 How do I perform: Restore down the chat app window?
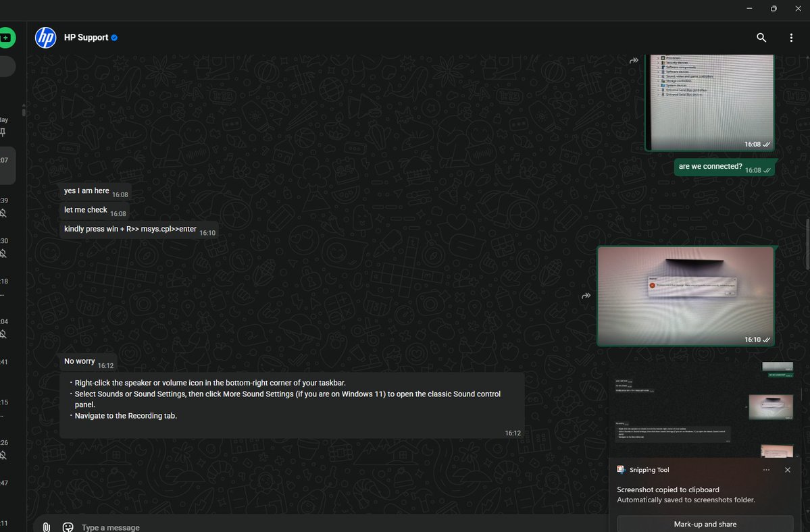[x=774, y=8]
